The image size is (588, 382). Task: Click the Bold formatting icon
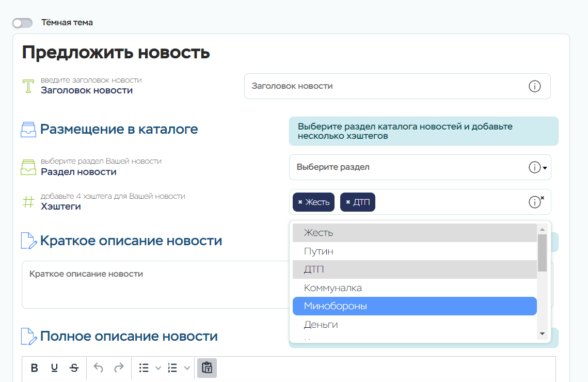point(35,368)
